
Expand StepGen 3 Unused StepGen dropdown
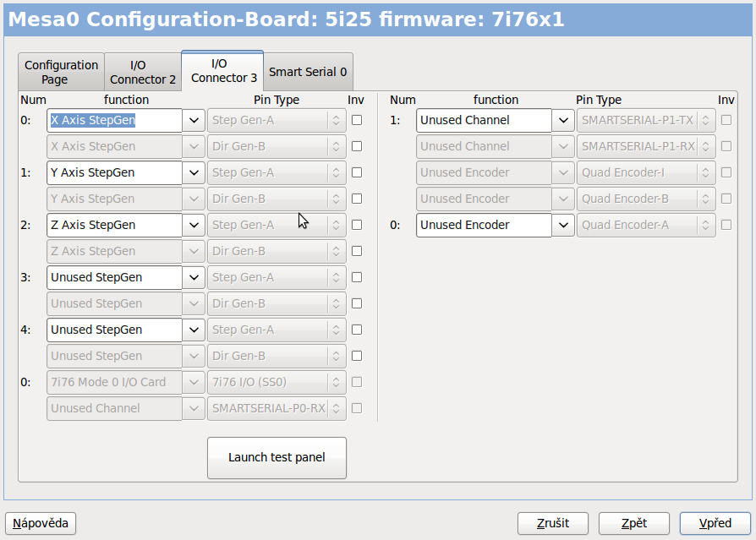[194, 278]
